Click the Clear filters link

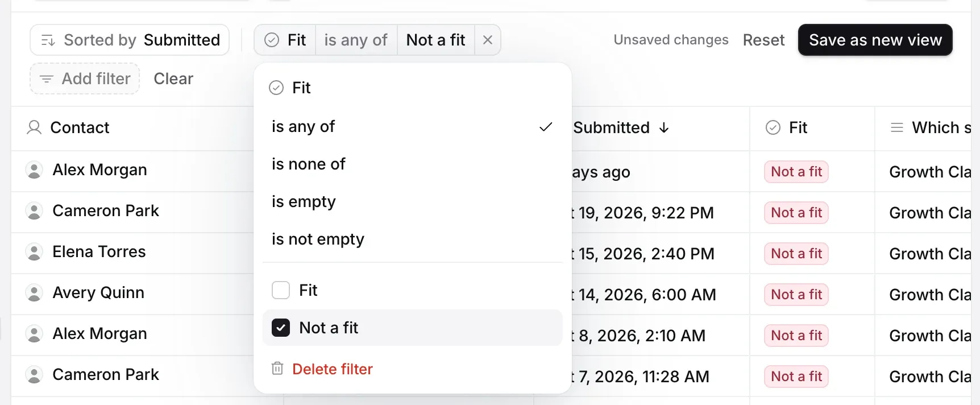(173, 78)
